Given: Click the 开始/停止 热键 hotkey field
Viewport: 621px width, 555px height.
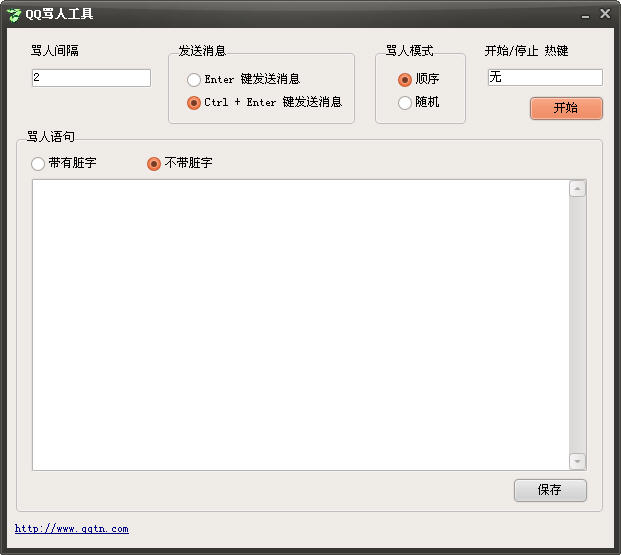Looking at the screenshot, I should (x=545, y=78).
